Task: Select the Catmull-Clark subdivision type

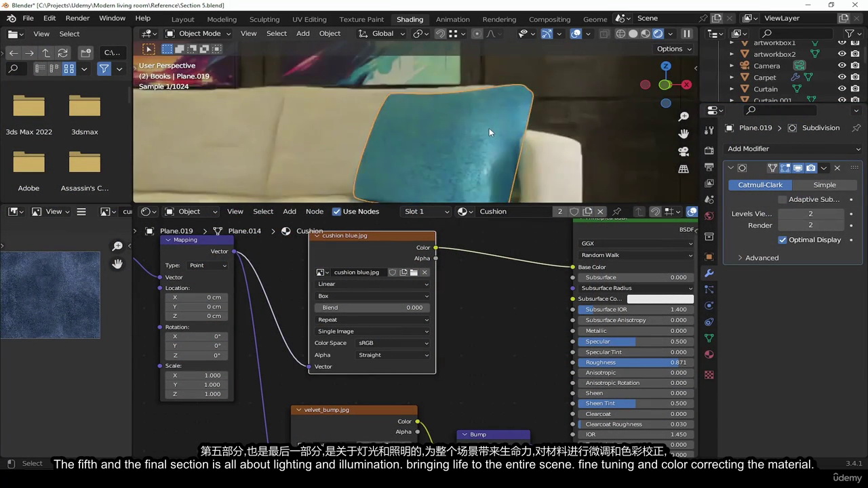Action: pos(760,184)
